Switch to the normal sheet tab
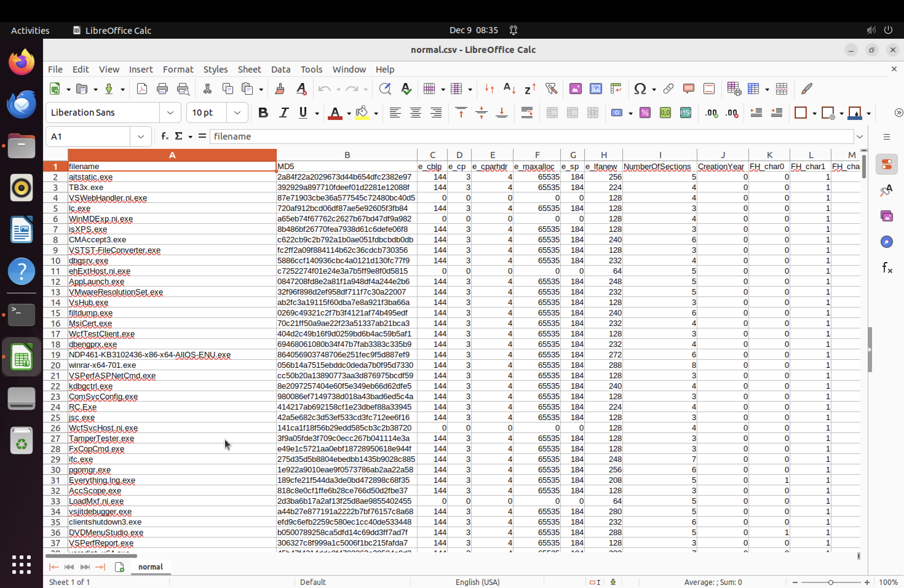 click(x=150, y=567)
